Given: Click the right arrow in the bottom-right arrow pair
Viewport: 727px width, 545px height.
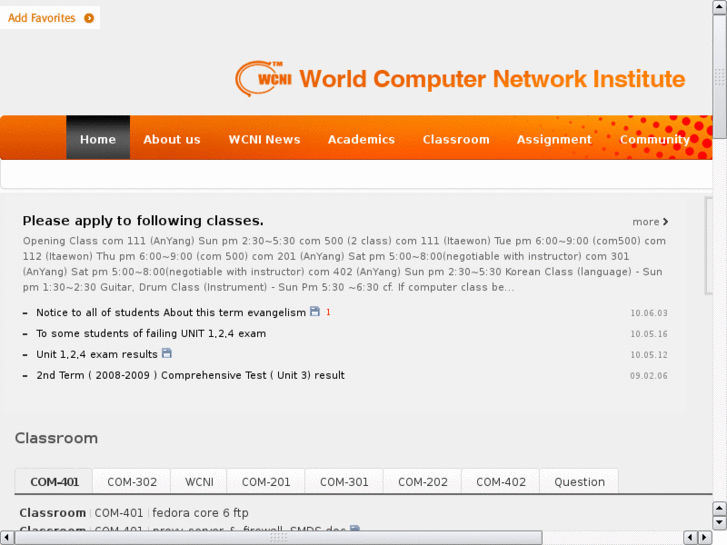Looking at the screenshot, I should 705,538.
